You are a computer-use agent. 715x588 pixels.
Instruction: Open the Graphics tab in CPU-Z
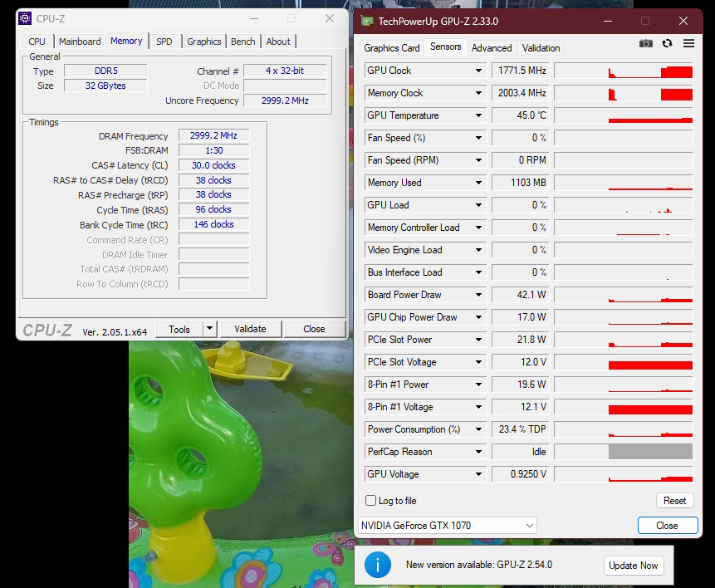pos(203,42)
